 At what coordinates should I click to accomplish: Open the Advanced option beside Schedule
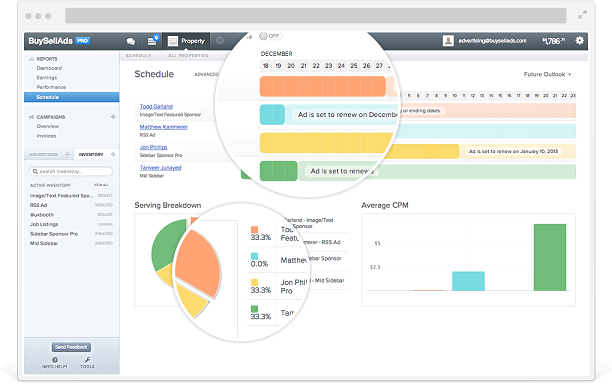[x=206, y=74]
